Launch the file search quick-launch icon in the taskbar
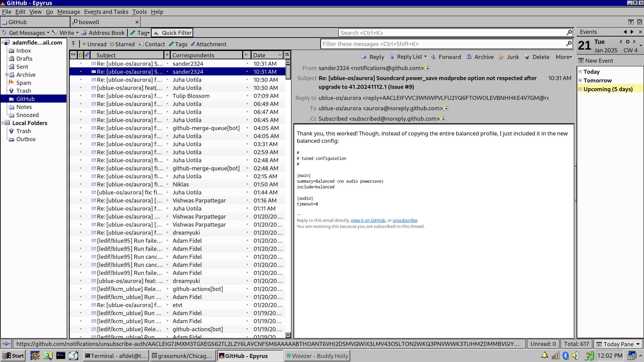Viewport: 644px width, 362px height. pyautogui.click(x=48, y=356)
